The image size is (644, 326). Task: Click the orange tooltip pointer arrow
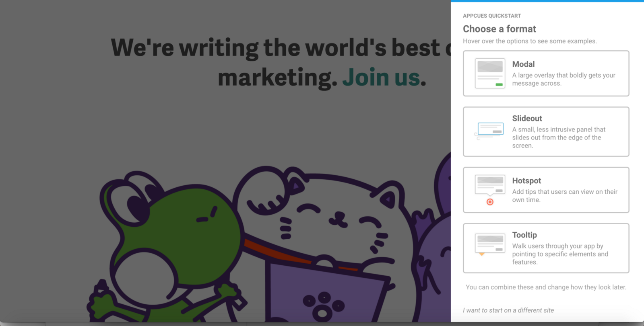[x=482, y=254]
